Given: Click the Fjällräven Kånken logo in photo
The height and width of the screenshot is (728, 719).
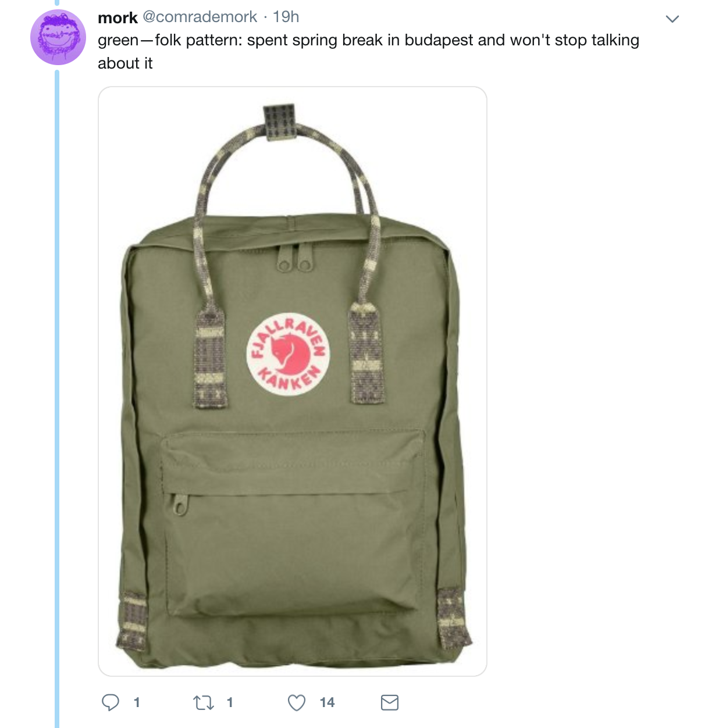Looking at the screenshot, I should [289, 354].
